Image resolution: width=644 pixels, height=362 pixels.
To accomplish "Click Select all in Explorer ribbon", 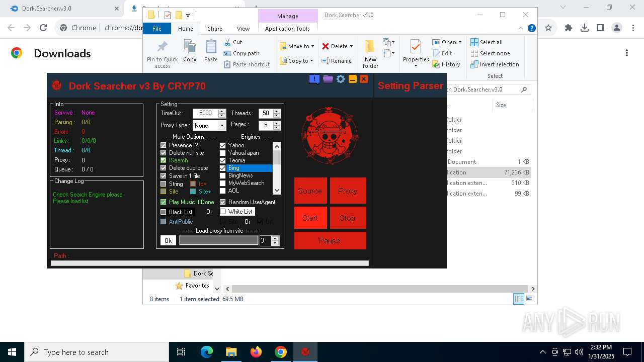I will (487, 42).
